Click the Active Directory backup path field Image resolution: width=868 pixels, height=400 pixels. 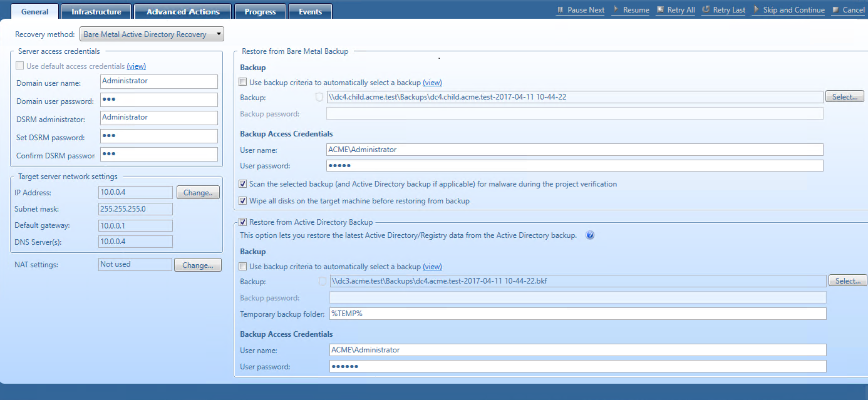pyautogui.click(x=578, y=281)
